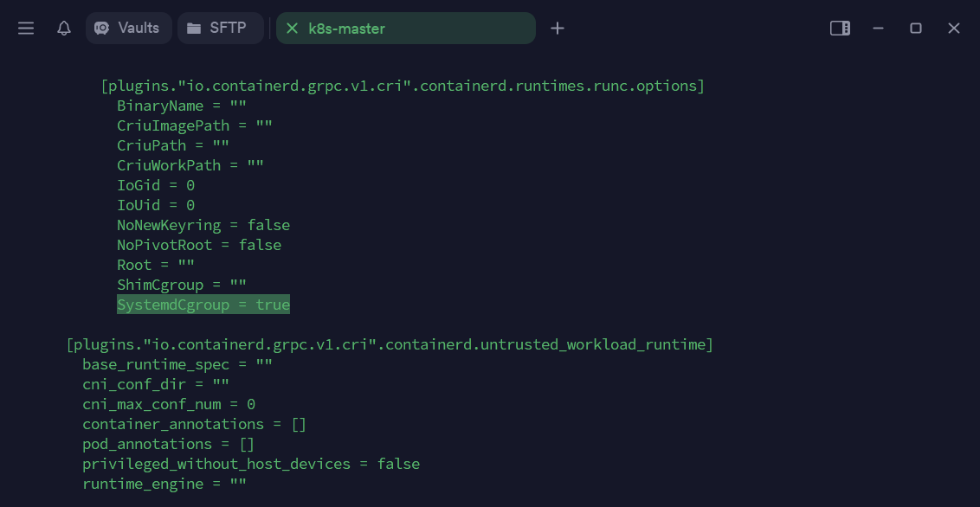Open the Vaults tab

128,28
